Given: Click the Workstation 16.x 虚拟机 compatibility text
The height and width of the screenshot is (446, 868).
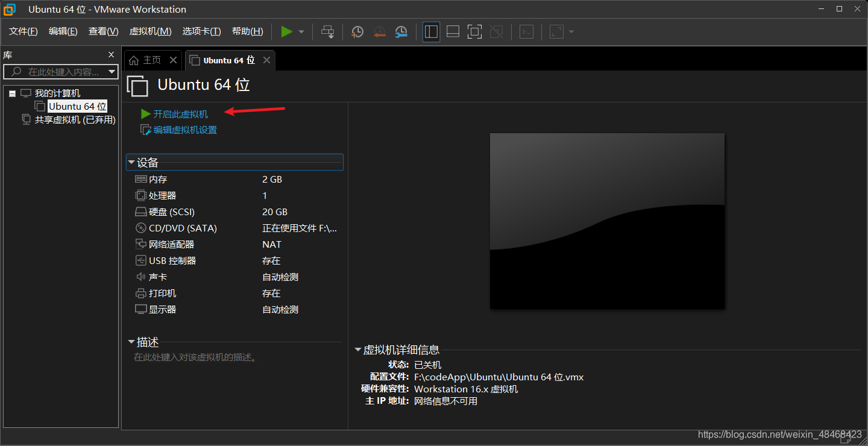Looking at the screenshot, I should tap(466, 389).
